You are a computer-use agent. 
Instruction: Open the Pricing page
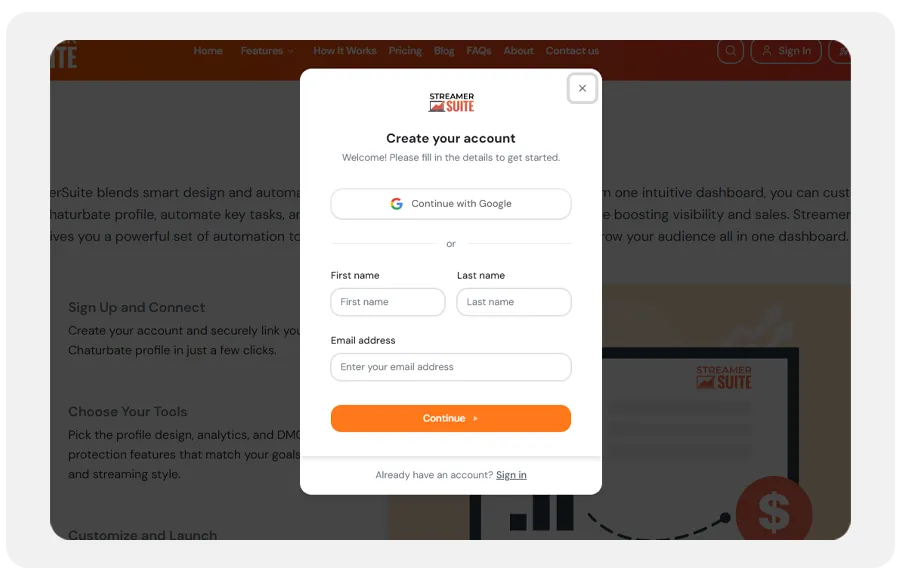pos(405,51)
